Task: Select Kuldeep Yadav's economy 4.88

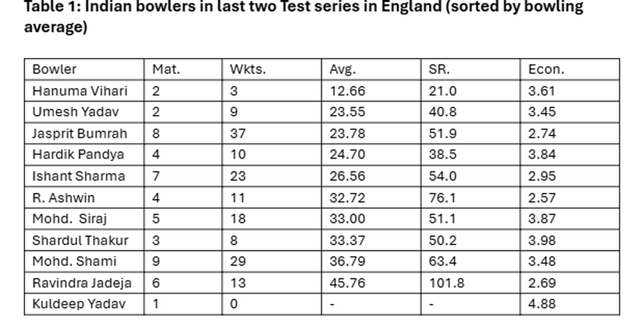Action: click(x=541, y=304)
